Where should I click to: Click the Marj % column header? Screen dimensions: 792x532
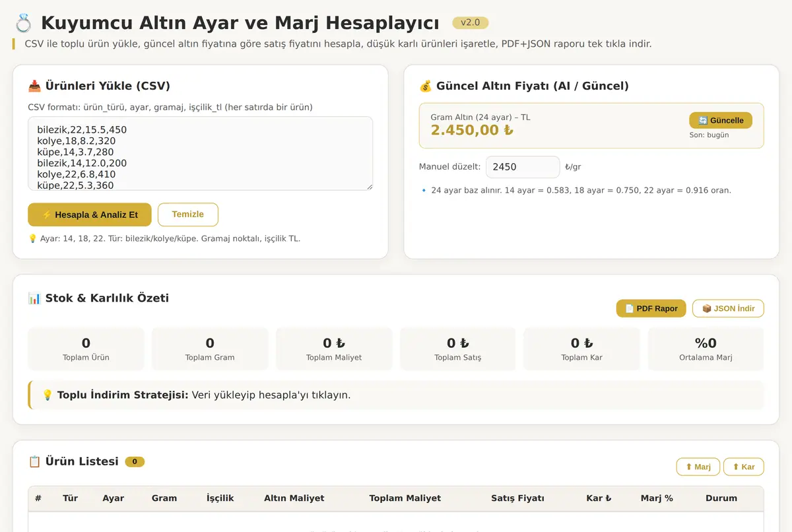pyautogui.click(x=657, y=498)
